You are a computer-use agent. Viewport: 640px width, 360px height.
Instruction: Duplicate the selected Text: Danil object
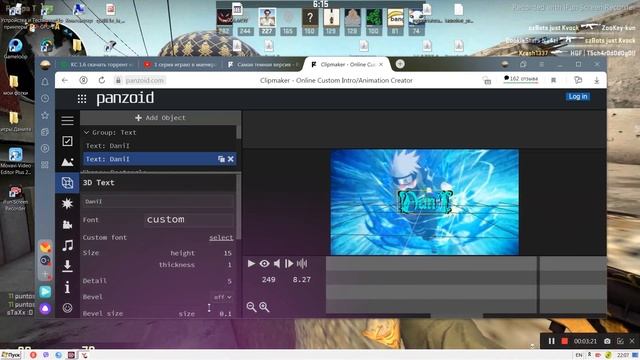pyautogui.click(x=221, y=159)
